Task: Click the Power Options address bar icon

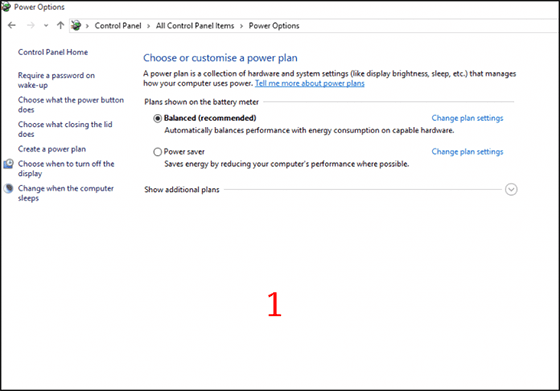Action: tap(76, 25)
